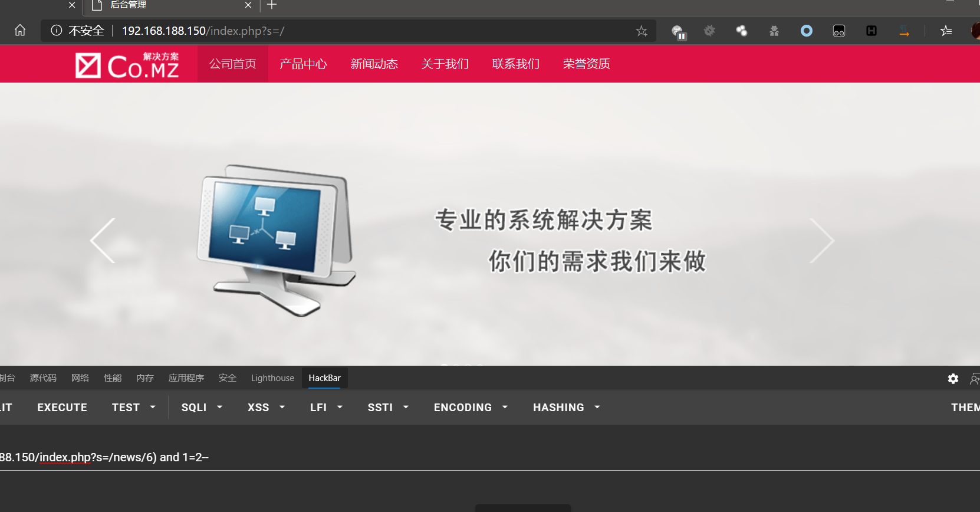Switch to the 性能 DevTools tab
Viewport: 980px width, 512px height.
(113, 378)
